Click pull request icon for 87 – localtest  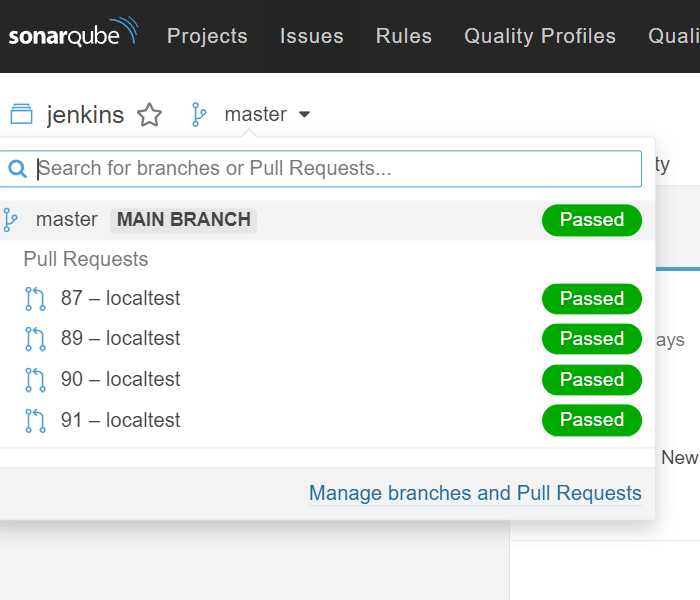pos(35,299)
